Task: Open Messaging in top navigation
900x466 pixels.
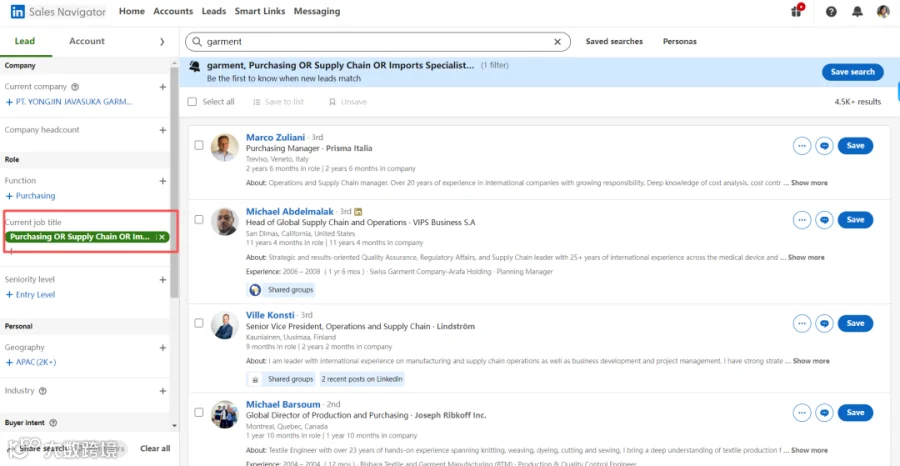Action: (317, 11)
